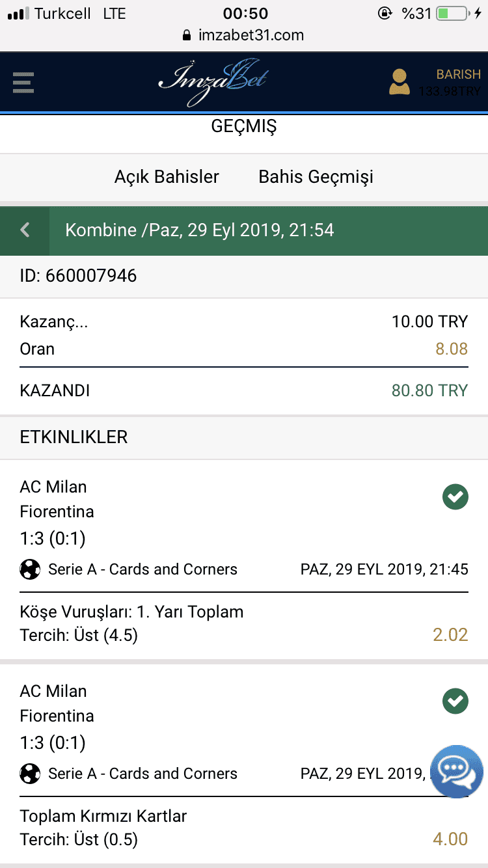This screenshot has width=488, height=868.
Task: Switch to Bahis Geçmişi tab
Action: point(316,177)
